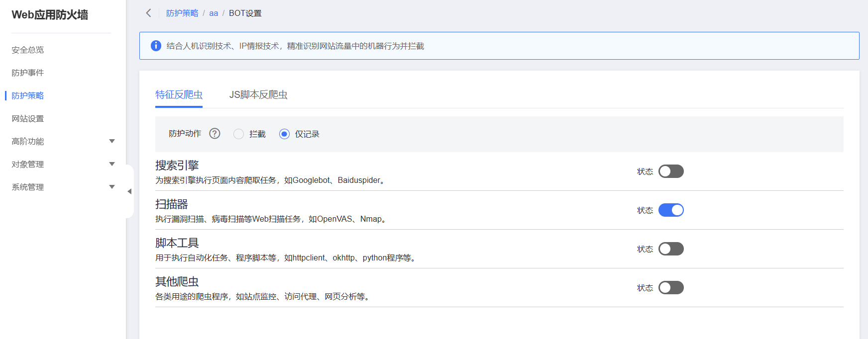Viewport: 868px width, 339px height.
Task: Expand the 系统管理 dropdown arrow
Action: pos(112,187)
